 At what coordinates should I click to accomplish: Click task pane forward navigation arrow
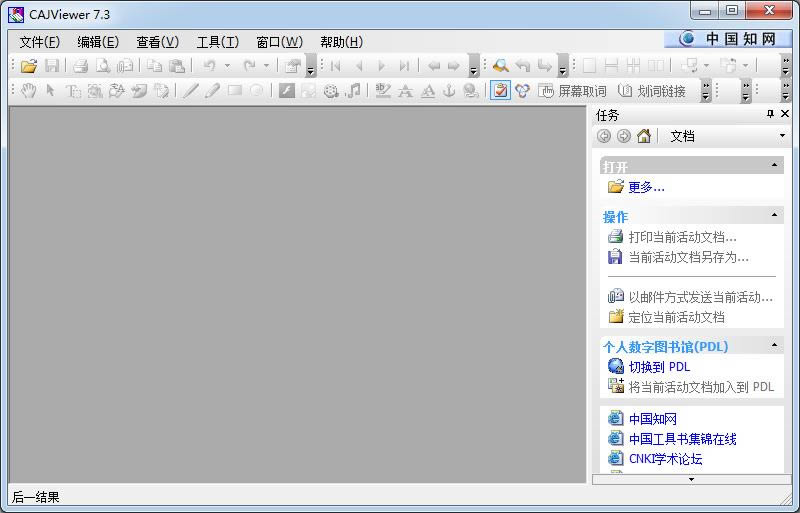point(623,136)
